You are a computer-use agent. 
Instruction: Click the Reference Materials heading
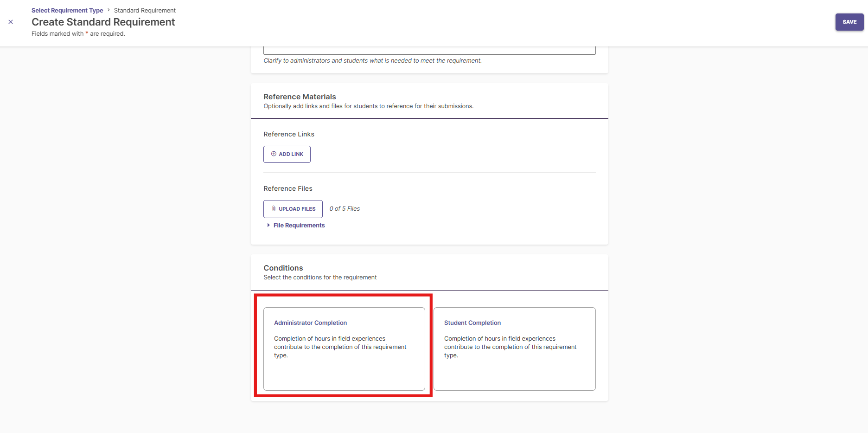[x=300, y=97]
